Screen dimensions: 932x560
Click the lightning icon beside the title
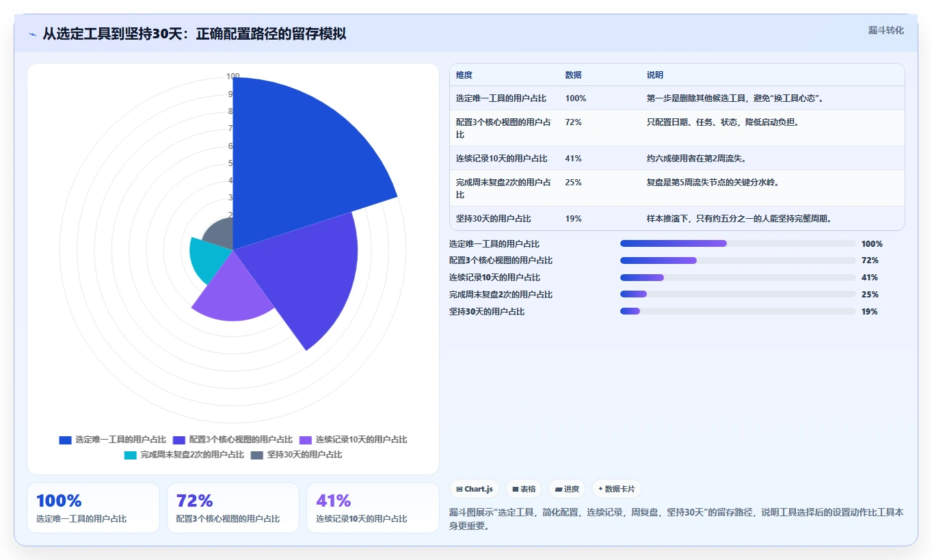pyautogui.click(x=33, y=34)
